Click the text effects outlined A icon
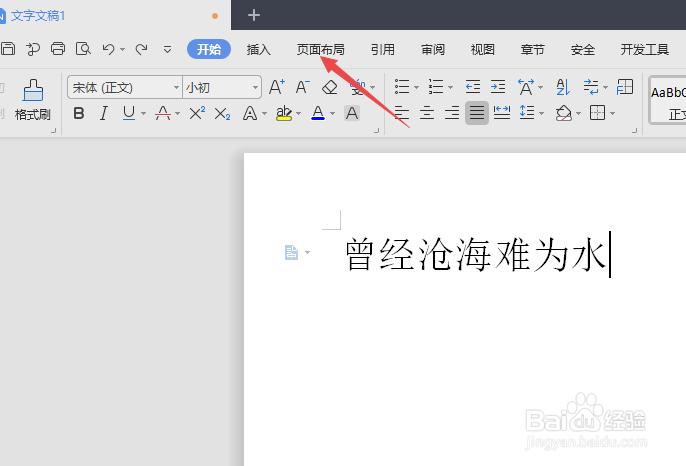 coord(250,114)
